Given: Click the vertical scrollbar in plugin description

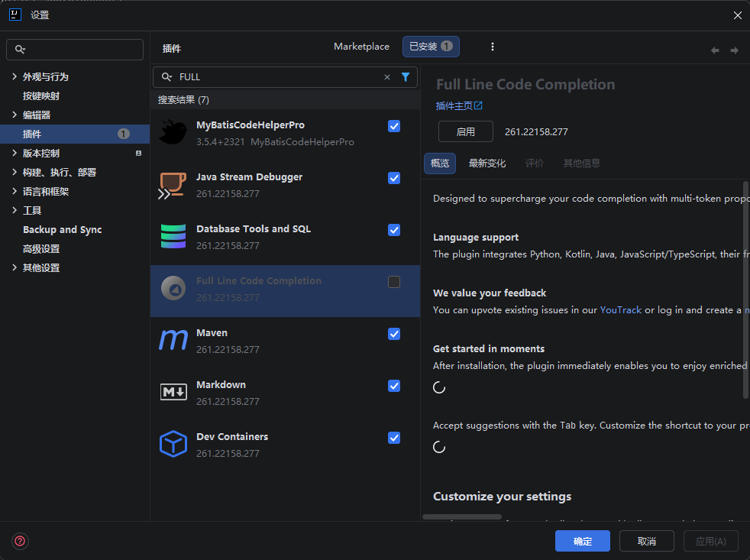Looking at the screenshot, I should tap(745, 290).
